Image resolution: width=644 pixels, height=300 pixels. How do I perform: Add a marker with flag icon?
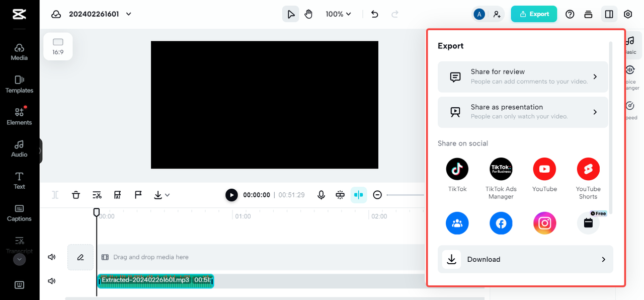138,195
